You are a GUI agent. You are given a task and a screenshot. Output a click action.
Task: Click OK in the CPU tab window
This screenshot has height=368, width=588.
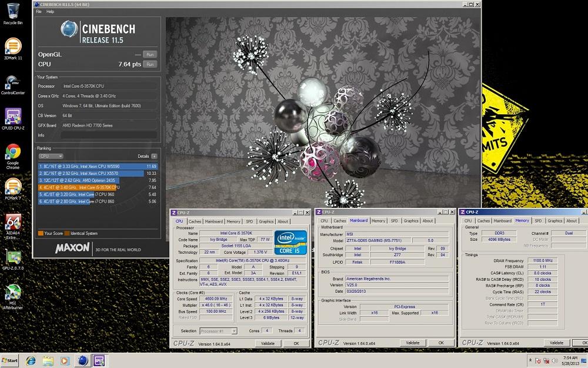[296, 344]
